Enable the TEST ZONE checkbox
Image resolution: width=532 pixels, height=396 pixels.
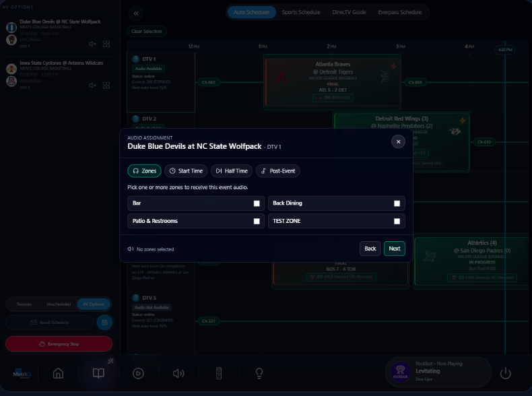tap(397, 222)
